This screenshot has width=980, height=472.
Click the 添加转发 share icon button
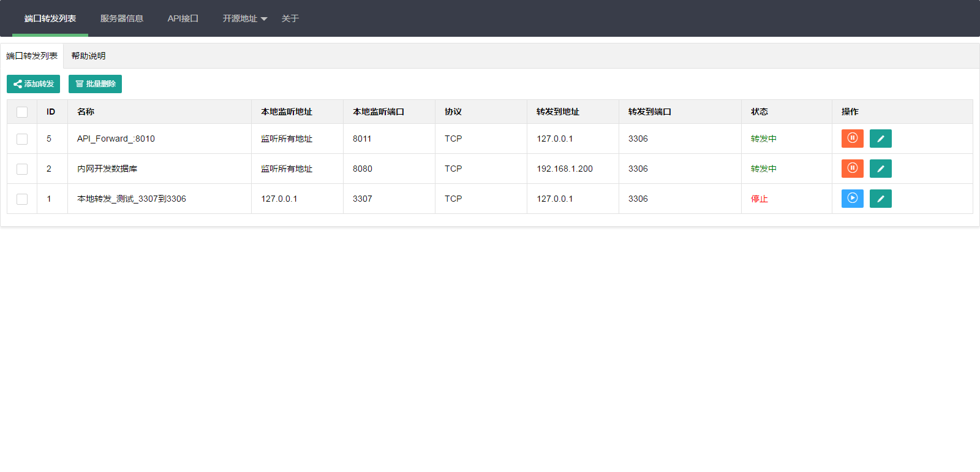coord(33,84)
